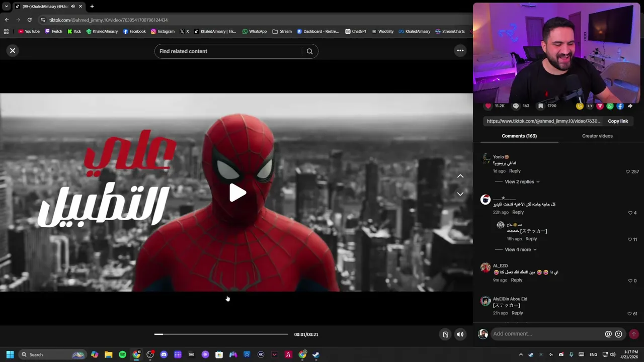644x362 pixels.
Task: Seek on the video progress bar
Action: [x=221, y=334]
